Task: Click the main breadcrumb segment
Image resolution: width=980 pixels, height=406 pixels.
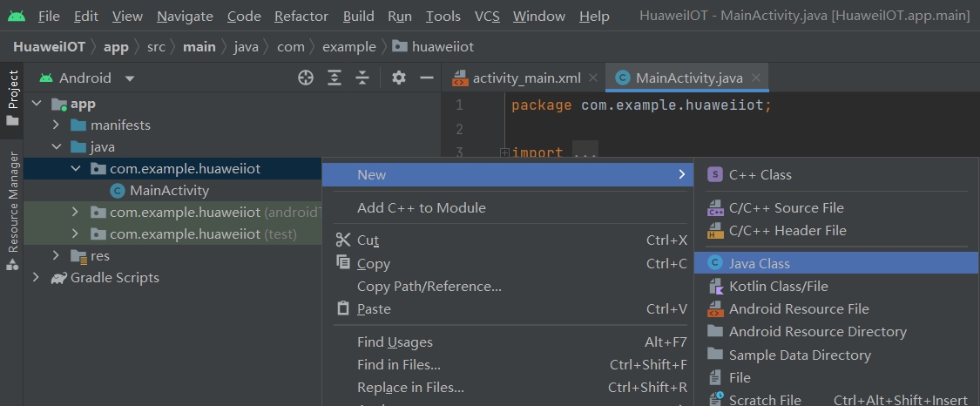Action: click(199, 47)
